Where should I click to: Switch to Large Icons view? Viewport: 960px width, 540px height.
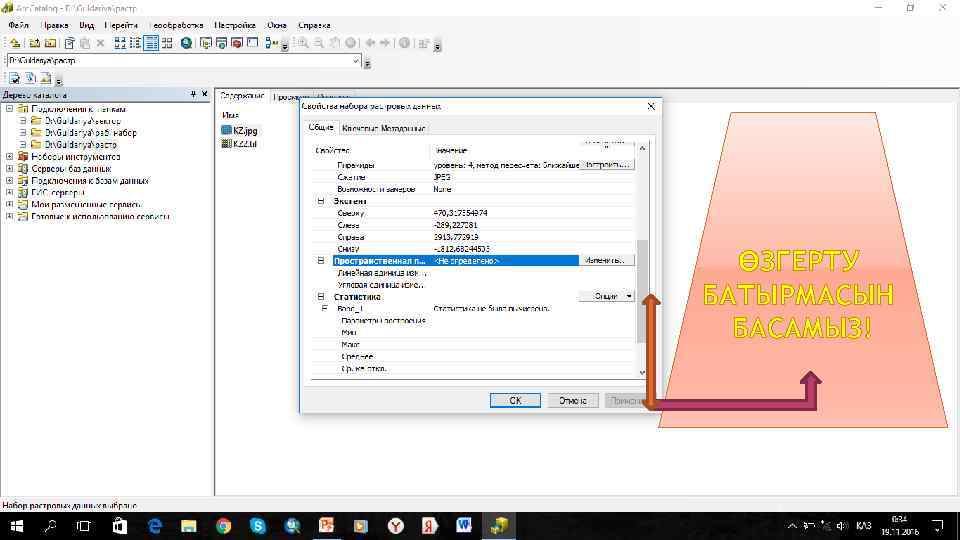[120, 43]
